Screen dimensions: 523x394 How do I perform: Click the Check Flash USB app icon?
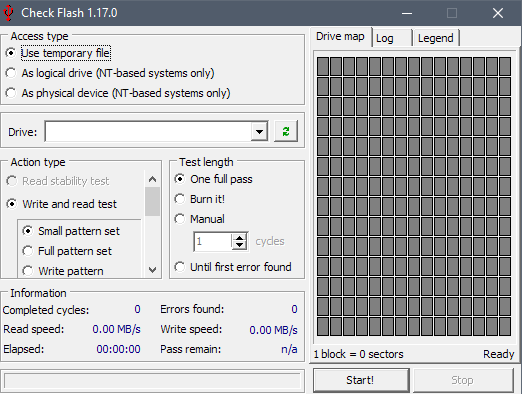click(8, 13)
